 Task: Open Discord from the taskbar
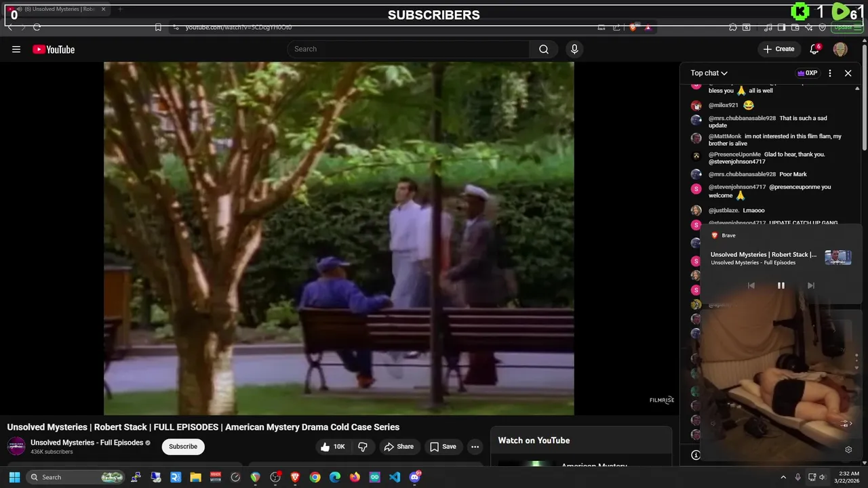(414, 477)
